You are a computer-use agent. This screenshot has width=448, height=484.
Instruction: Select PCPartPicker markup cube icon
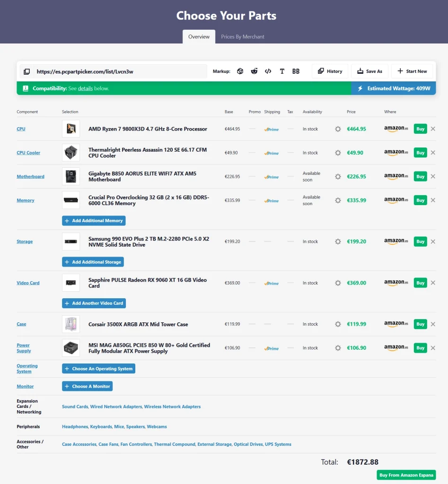coord(240,71)
